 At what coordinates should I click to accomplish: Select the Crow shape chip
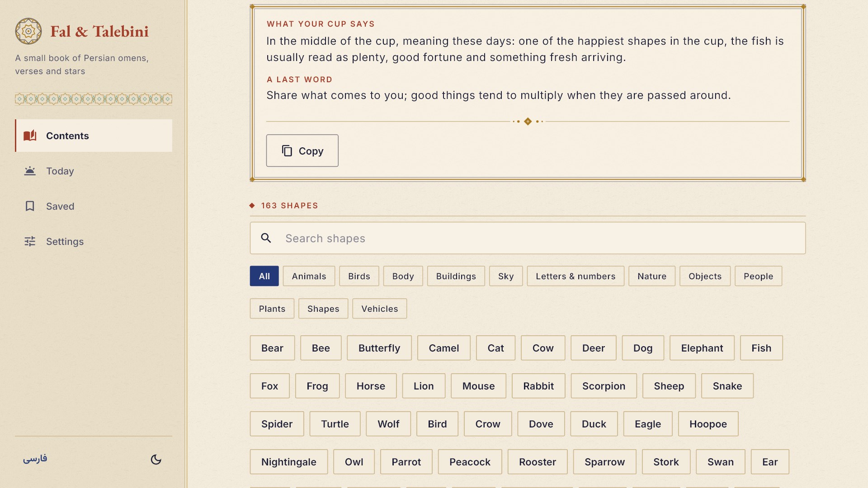tap(488, 424)
